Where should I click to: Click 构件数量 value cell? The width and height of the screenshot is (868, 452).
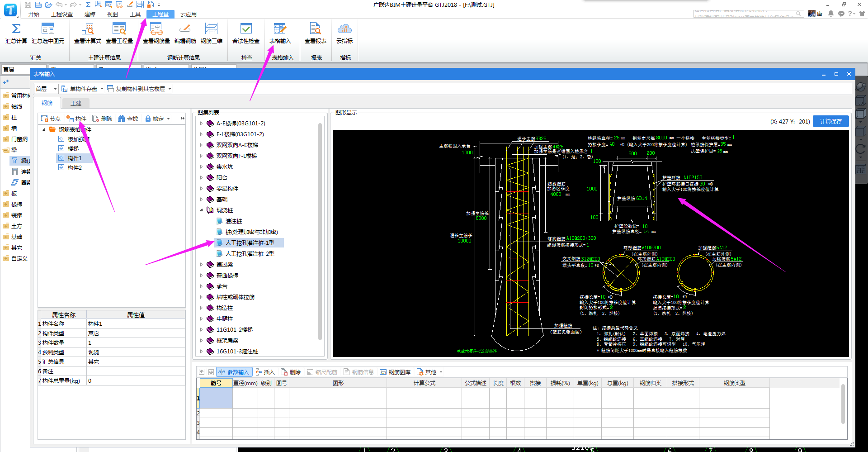coord(136,343)
